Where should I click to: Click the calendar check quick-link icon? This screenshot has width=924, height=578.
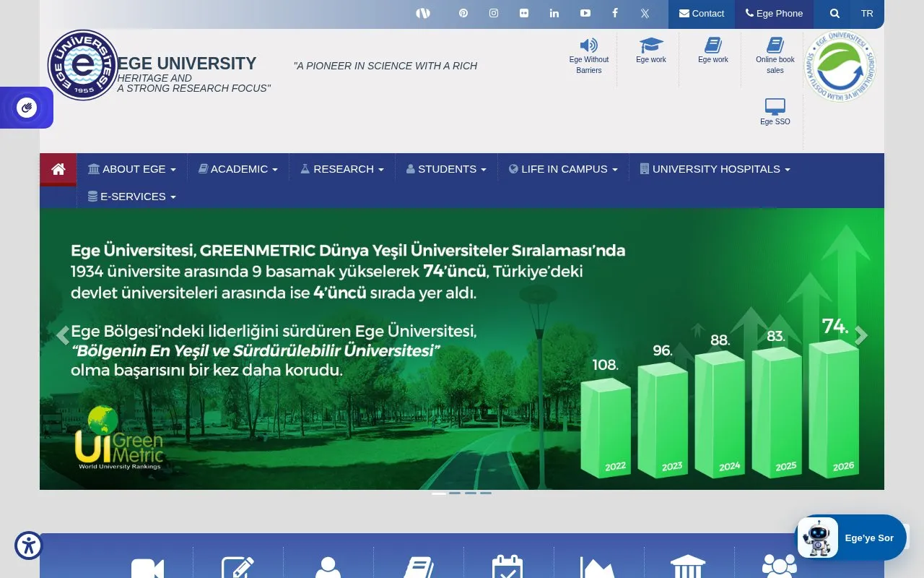point(507,566)
